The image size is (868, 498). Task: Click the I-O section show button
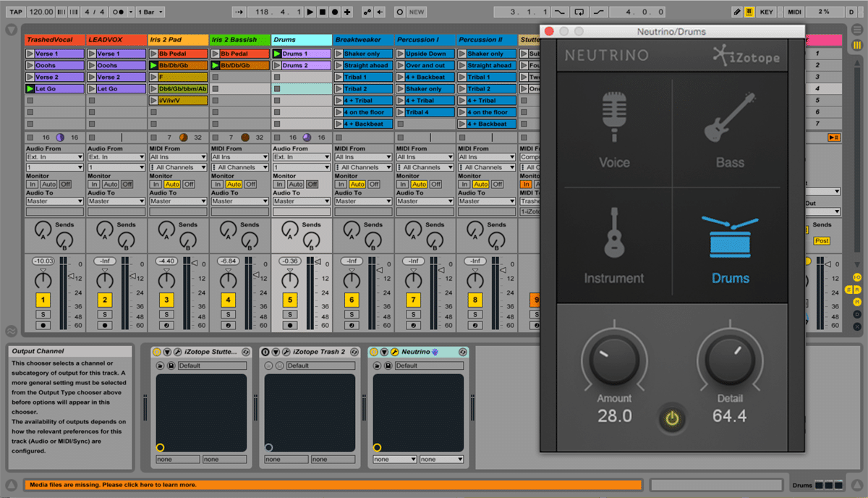857,278
